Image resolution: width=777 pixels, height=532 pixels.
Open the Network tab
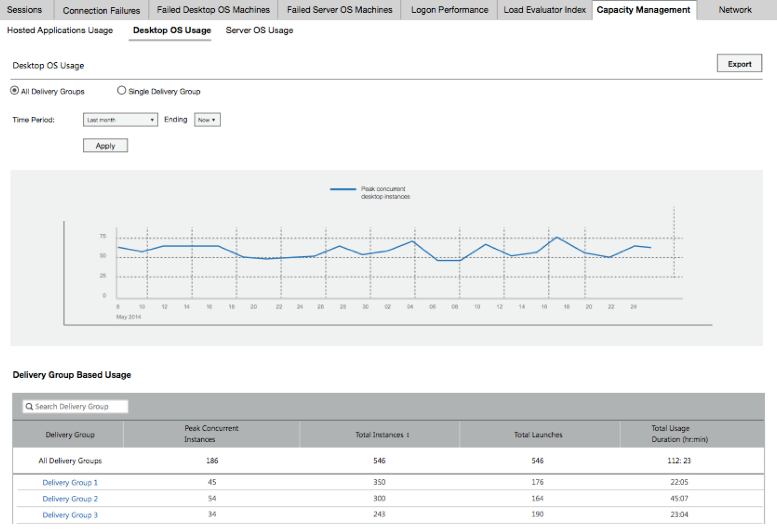click(735, 10)
